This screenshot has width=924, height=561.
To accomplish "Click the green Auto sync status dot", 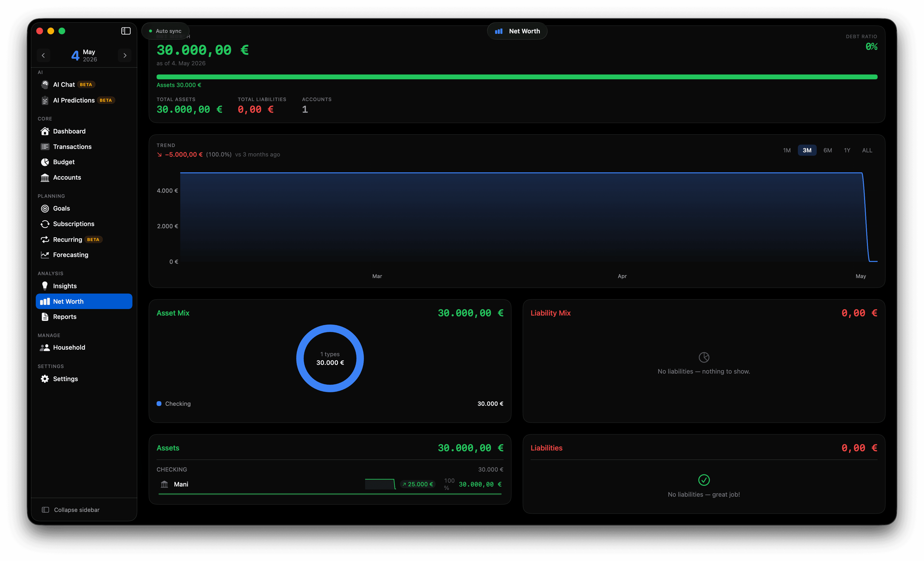I will 150,31.
